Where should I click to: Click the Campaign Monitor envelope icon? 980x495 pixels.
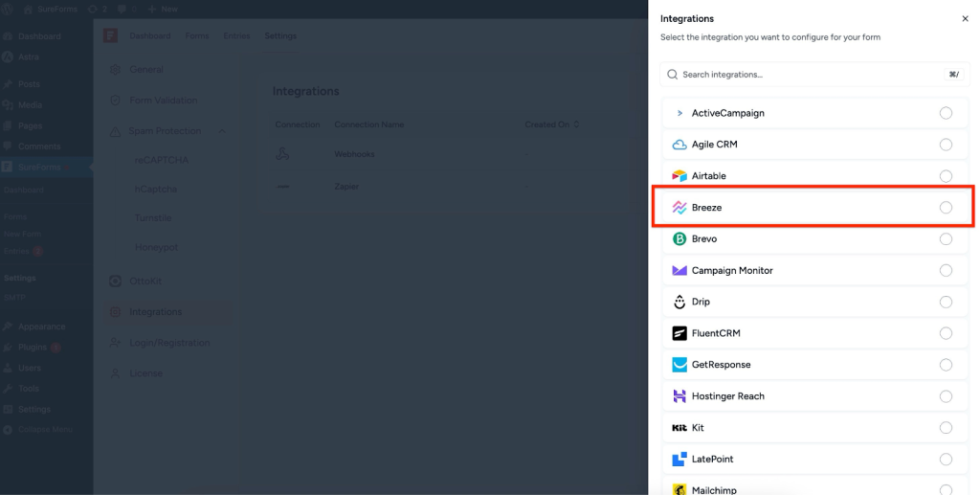679,271
